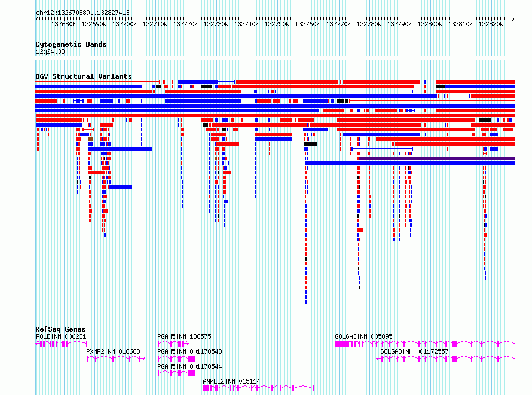532x395 pixels.
Task: Click the ruler's right end arrow
Action: [513, 19]
